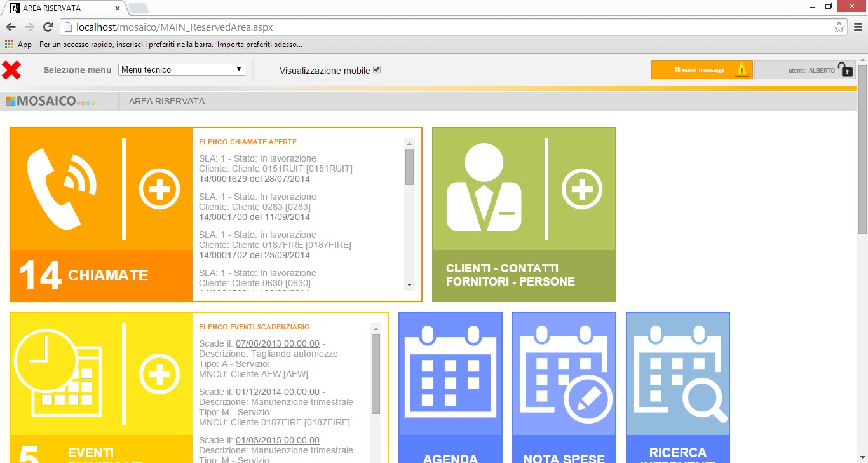Click the AREA RISERVATA breadcrumb text
Image resolution: width=868 pixels, height=463 pixels.
tap(166, 101)
